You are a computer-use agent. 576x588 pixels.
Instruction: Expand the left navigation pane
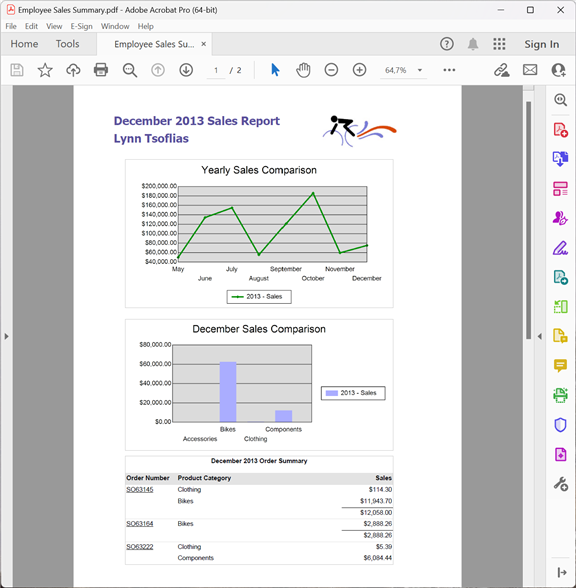coord(6,336)
